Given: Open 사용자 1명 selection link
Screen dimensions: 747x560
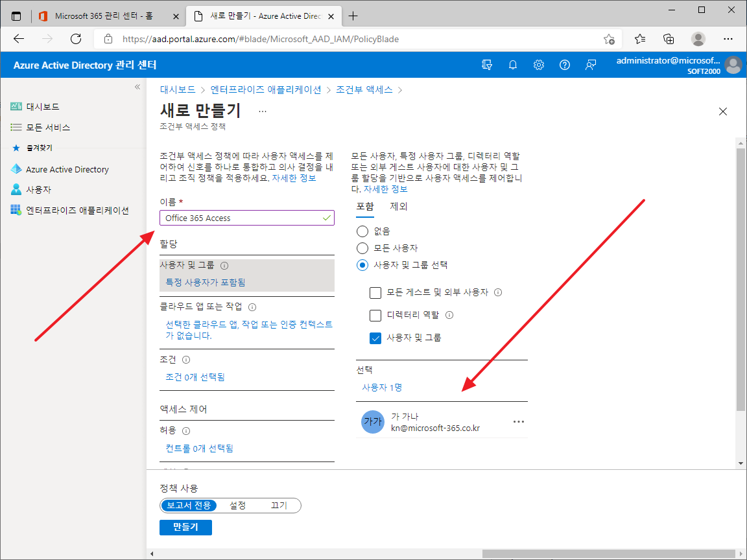Looking at the screenshot, I should coord(382,388).
